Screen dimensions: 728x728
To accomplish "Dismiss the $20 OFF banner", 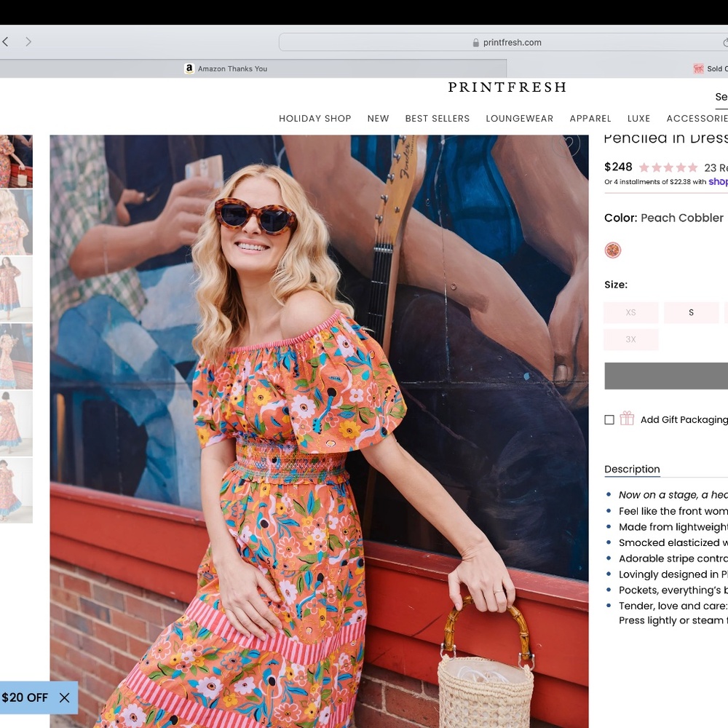I will (64, 697).
